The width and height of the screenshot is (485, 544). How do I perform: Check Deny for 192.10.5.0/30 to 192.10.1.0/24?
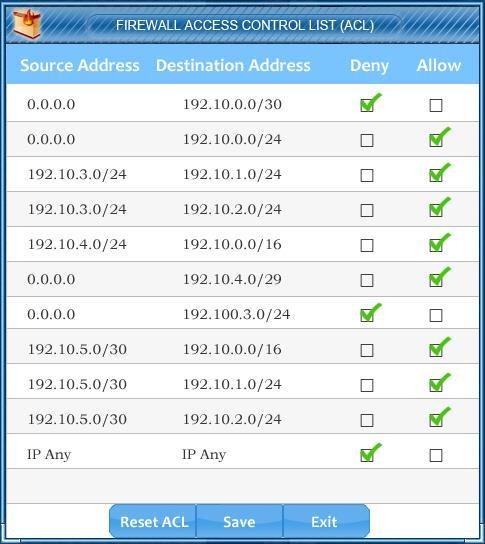tap(367, 385)
